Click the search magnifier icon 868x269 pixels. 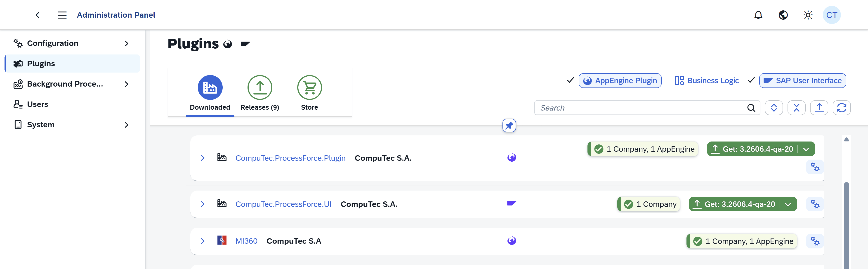pyautogui.click(x=751, y=108)
